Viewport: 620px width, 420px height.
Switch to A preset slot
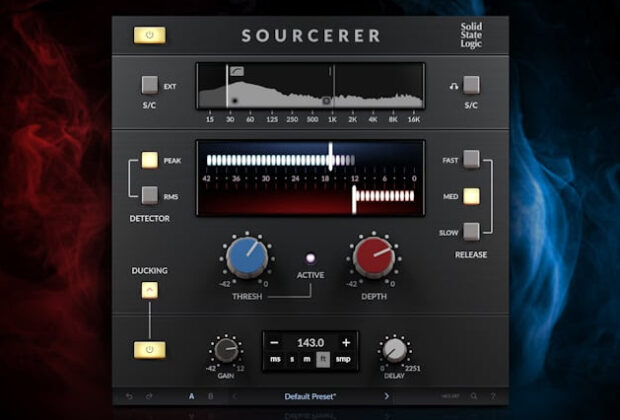coord(192,396)
